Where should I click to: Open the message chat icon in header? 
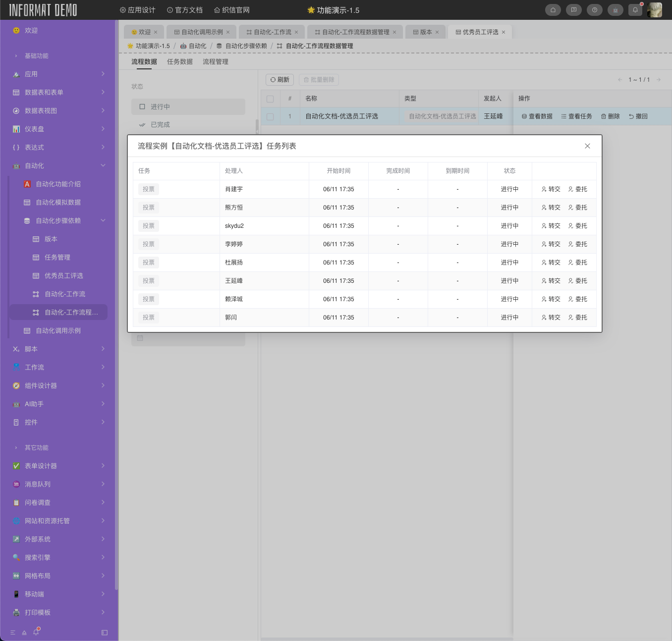[x=574, y=10]
